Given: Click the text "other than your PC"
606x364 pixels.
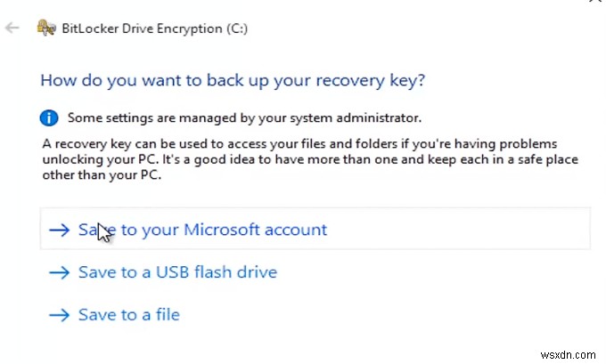Looking at the screenshot, I should (x=103, y=175).
